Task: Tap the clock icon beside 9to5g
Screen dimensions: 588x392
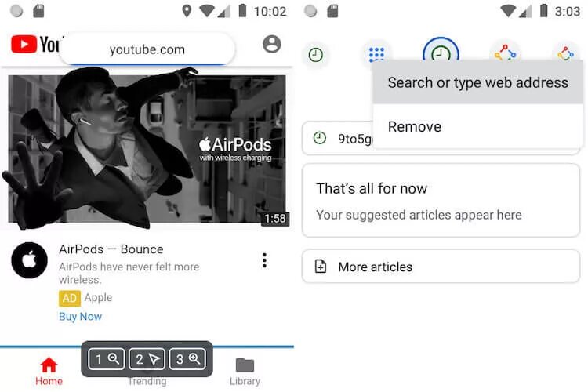Action: [x=320, y=138]
